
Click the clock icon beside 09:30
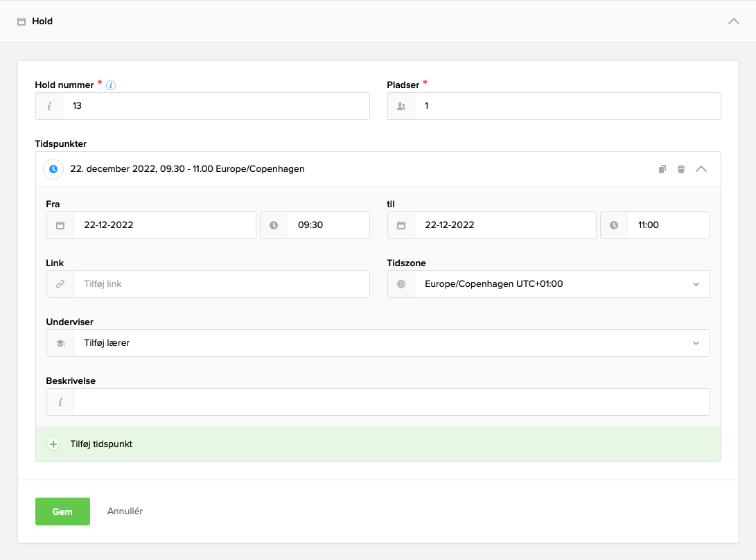pos(274,225)
